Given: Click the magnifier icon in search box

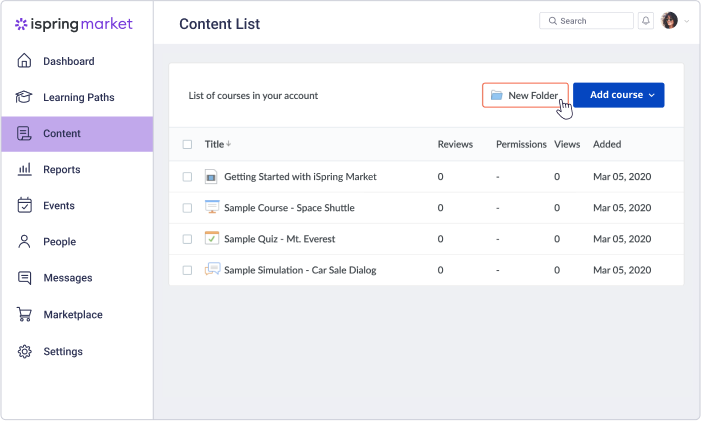Looking at the screenshot, I should 553,21.
